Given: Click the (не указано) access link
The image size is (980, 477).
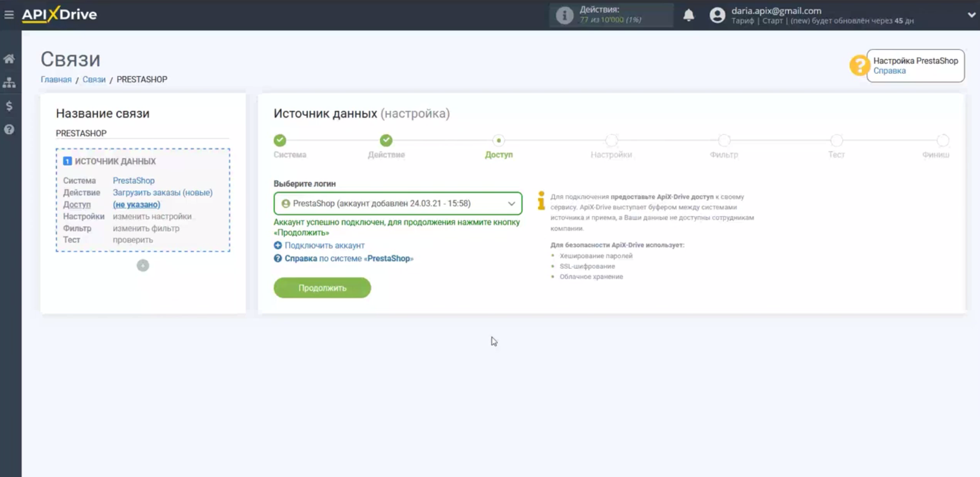Looking at the screenshot, I should (137, 204).
